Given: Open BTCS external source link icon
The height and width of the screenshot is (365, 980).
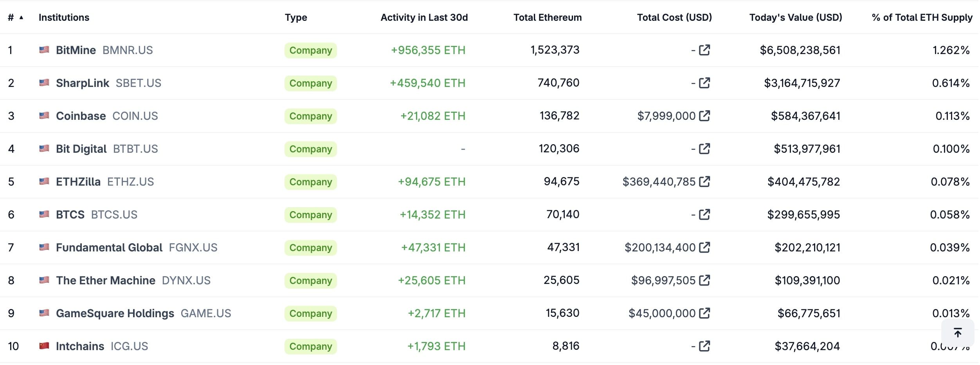Looking at the screenshot, I should (704, 215).
